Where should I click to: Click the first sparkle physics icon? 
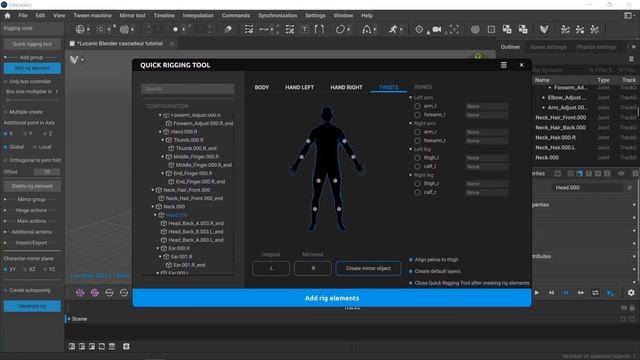click(x=565, y=29)
